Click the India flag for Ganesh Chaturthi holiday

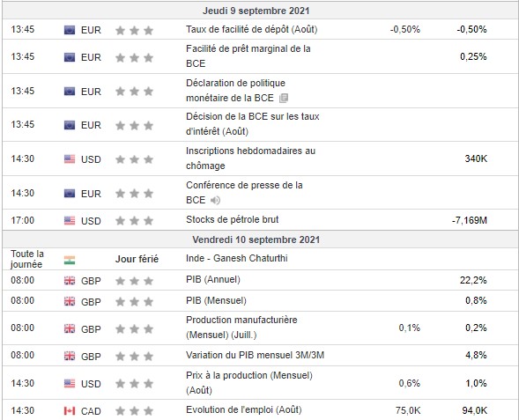(x=70, y=260)
